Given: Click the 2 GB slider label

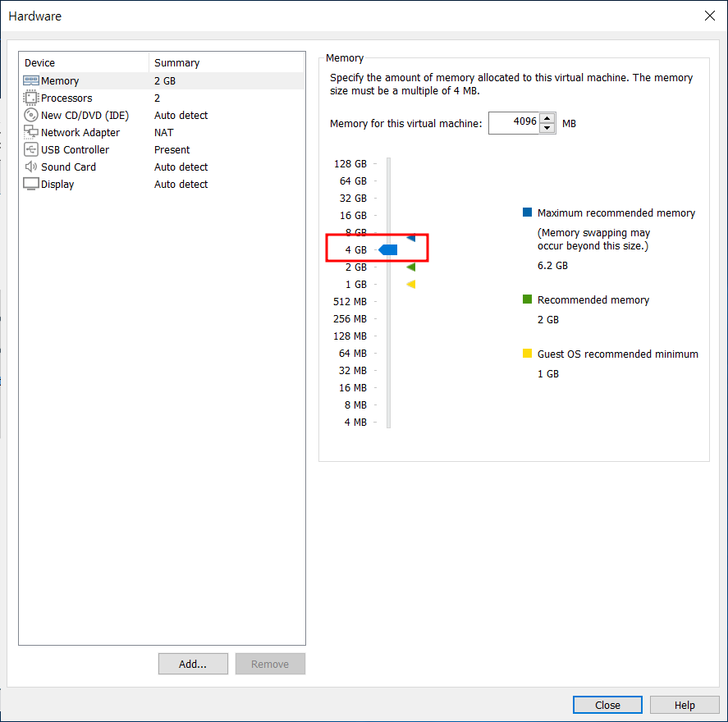Looking at the screenshot, I should pos(355,267).
